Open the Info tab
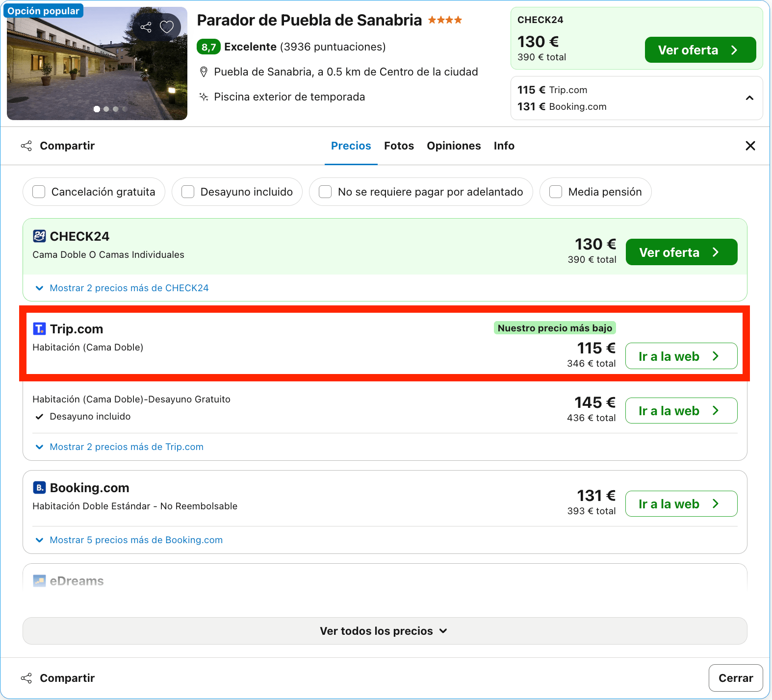Viewport: 772px width, 700px height. click(504, 146)
